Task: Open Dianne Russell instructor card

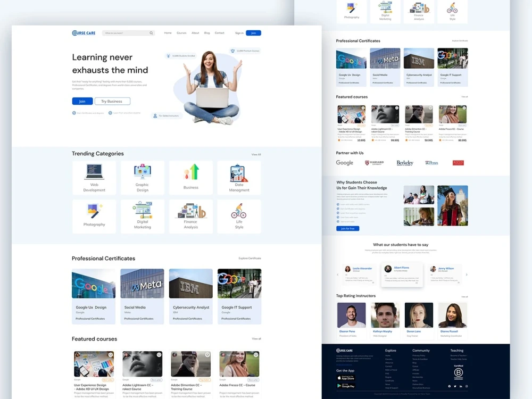Action: [x=452, y=320]
